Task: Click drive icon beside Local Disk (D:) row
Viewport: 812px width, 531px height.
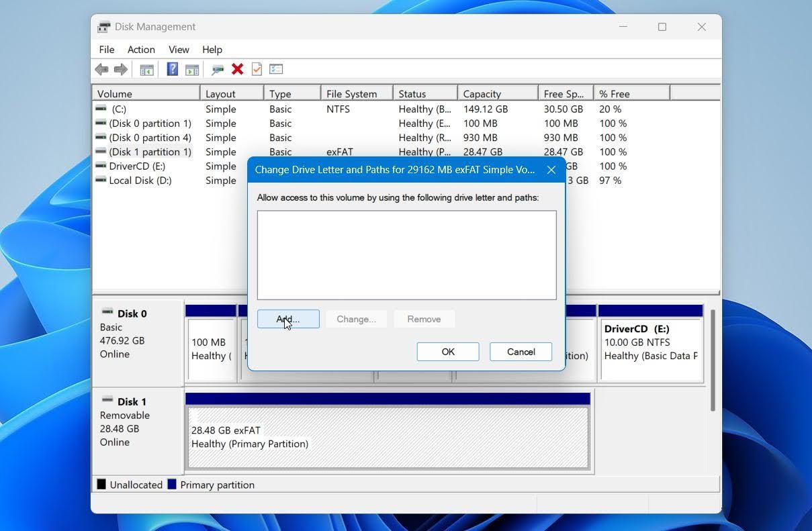Action: (101, 180)
